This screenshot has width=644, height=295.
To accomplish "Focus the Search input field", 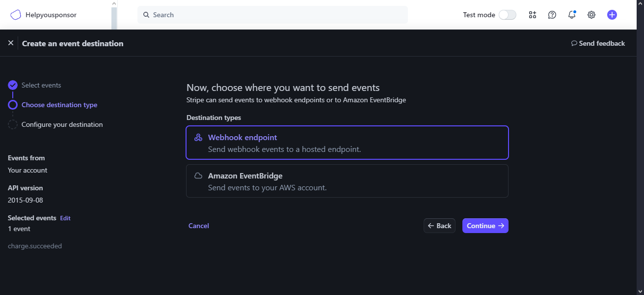I will (272, 15).
